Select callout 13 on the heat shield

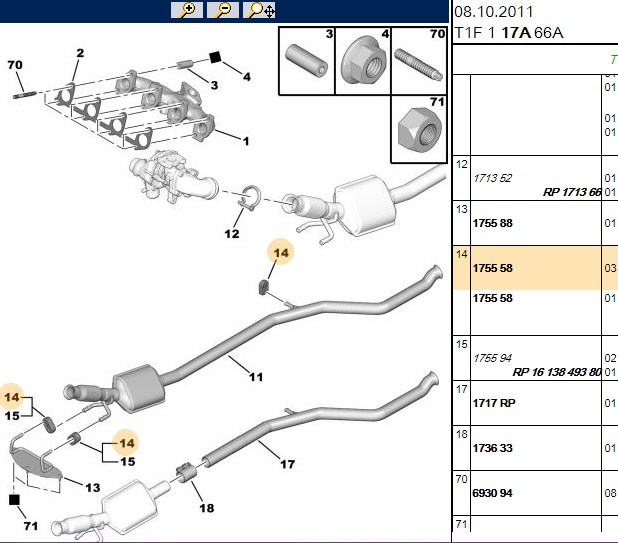pos(93,488)
